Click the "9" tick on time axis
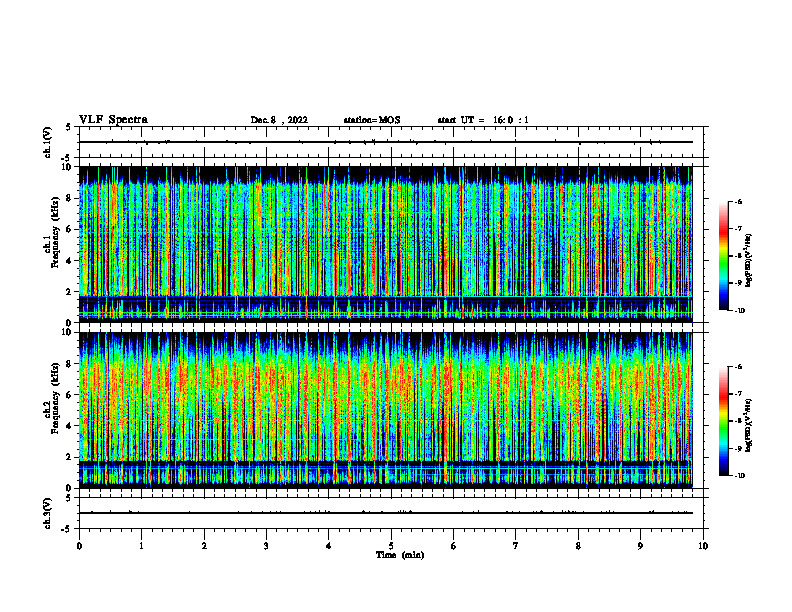 640,546
